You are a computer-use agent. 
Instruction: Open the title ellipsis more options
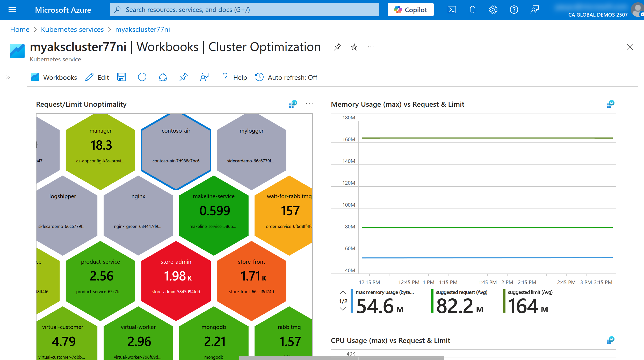[371, 47]
